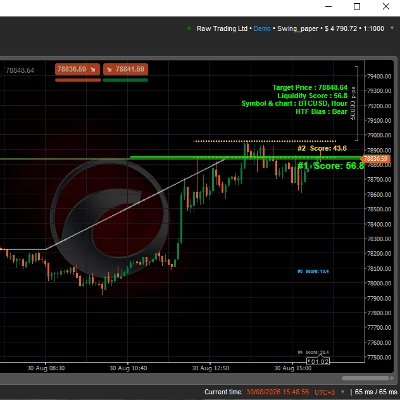
Task: Click the current time 30/08/2026 15:48:56
Action: point(278,392)
